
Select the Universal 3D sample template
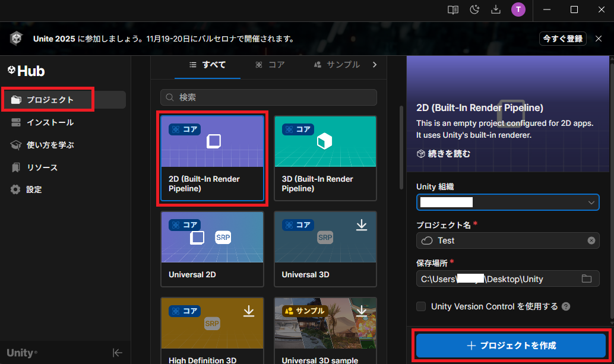point(325,331)
